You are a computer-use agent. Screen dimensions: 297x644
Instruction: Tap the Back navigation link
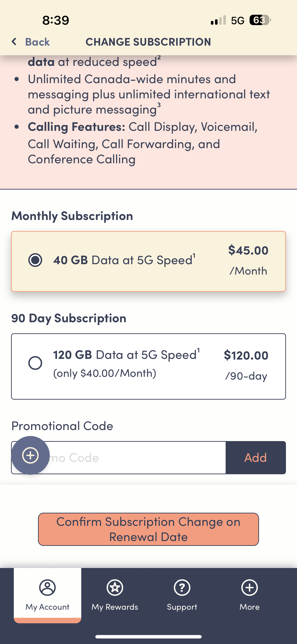point(37,42)
